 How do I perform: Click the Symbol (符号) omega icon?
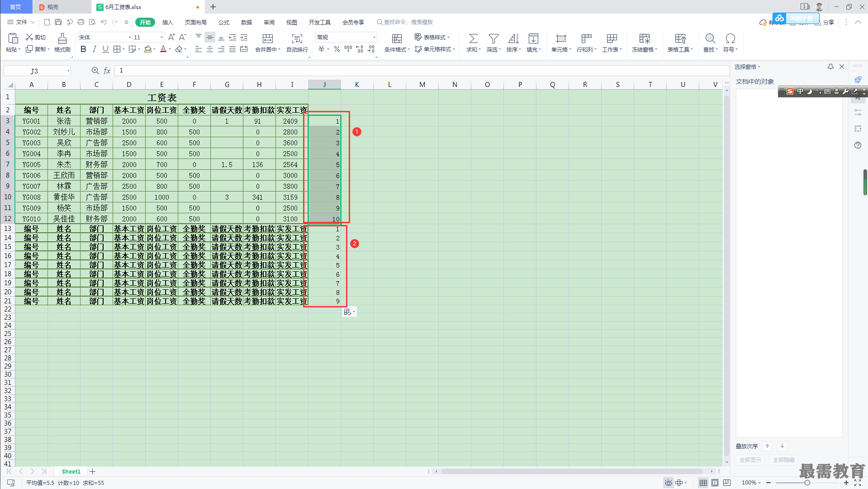point(730,38)
